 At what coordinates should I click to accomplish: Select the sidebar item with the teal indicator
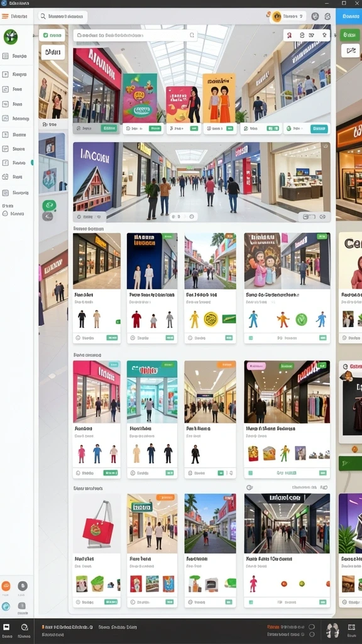tap(16, 163)
